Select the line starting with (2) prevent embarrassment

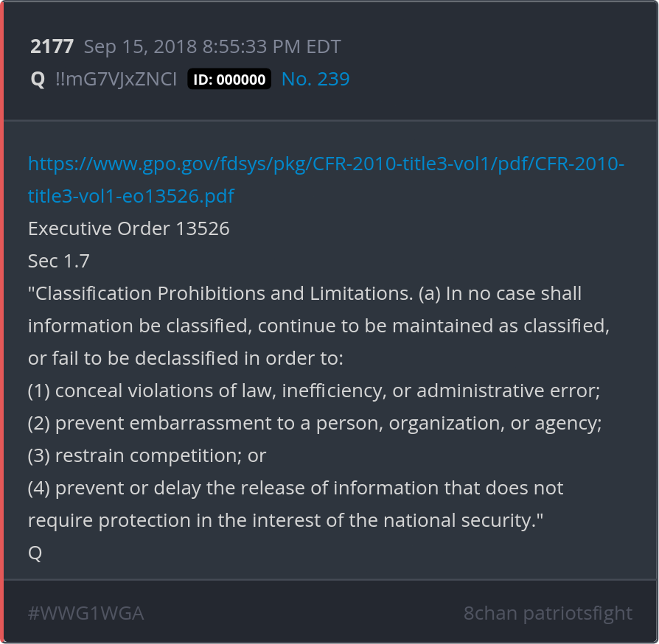pyautogui.click(x=315, y=423)
